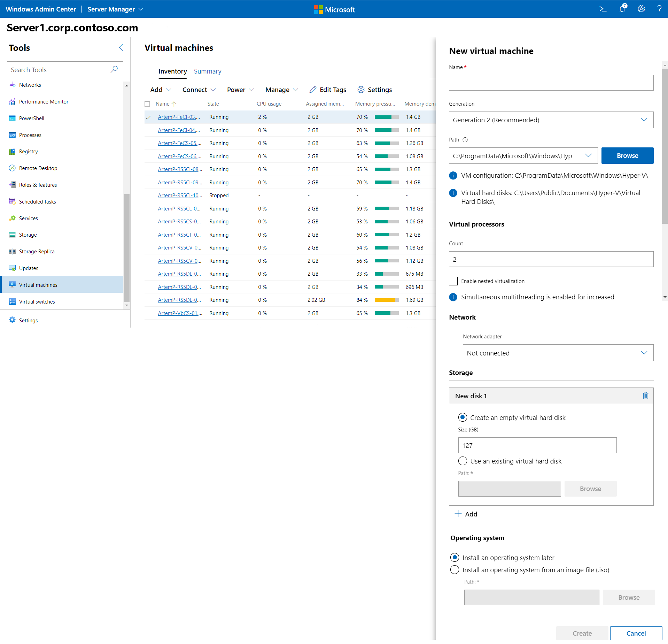Viewport: 668px width, 644px height.
Task: Click the new virtual machine Name field
Action: pos(550,83)
